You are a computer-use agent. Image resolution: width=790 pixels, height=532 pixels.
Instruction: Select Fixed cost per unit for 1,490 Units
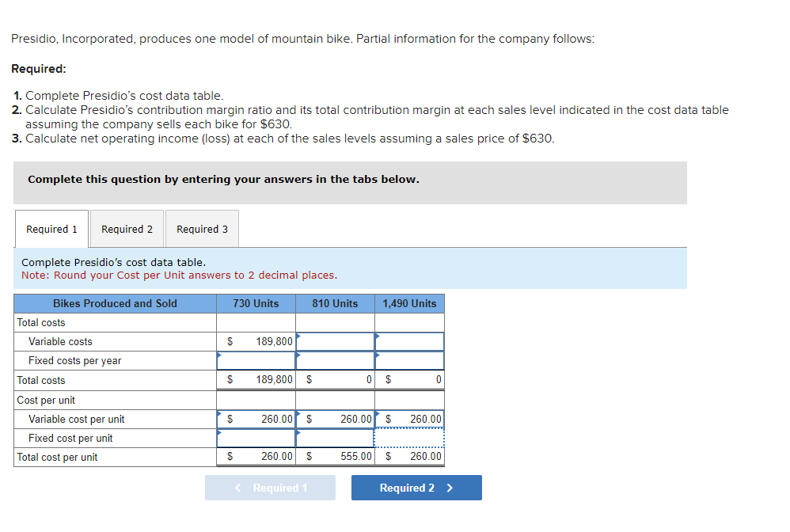409,439
